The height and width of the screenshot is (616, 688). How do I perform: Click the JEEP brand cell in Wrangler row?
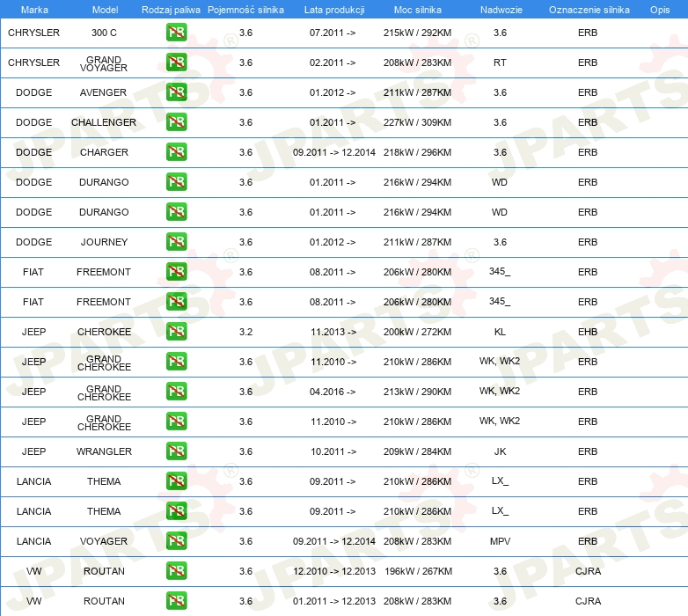pyautogui.click(x=33, y=451)
